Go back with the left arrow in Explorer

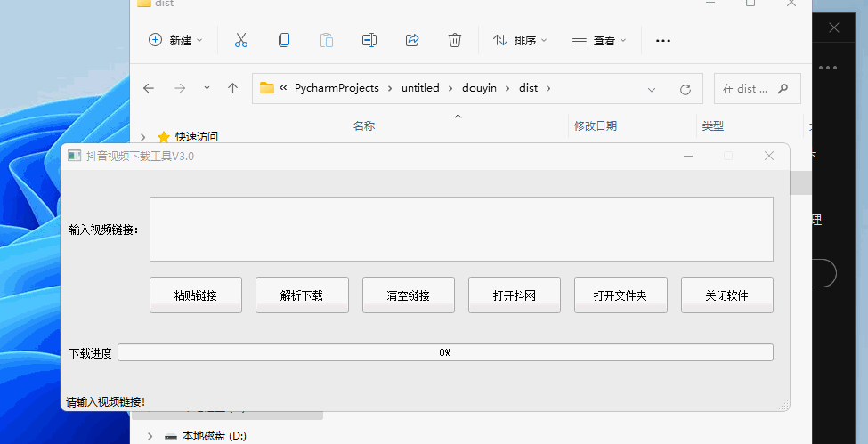[149, 88]
